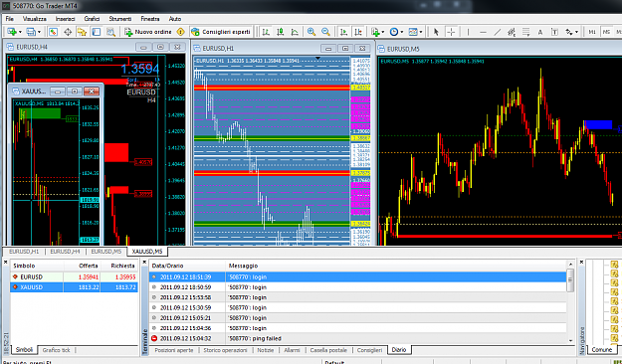Open the indicators list icon

pyautogui.click(x=375, y=32)
